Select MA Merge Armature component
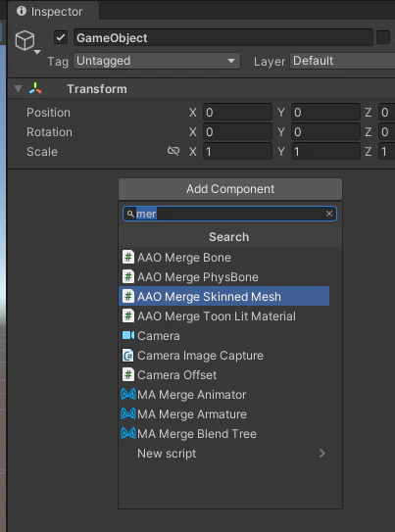The height and width of the screenshot is (532, 395). pos(224,414)
